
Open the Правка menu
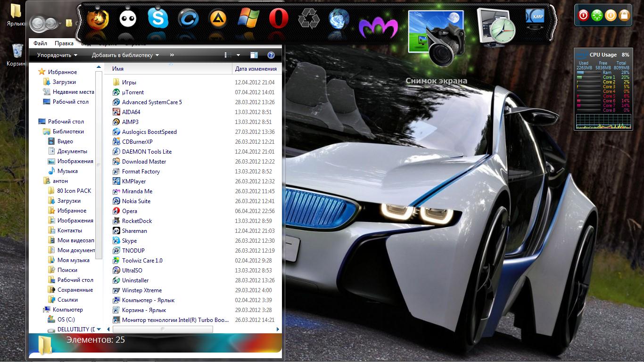point(64,43)
